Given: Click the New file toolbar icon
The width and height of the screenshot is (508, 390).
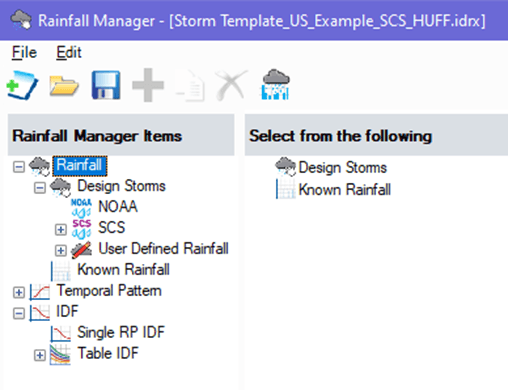Looking at the screenshot, I should (x=22, y=85).
